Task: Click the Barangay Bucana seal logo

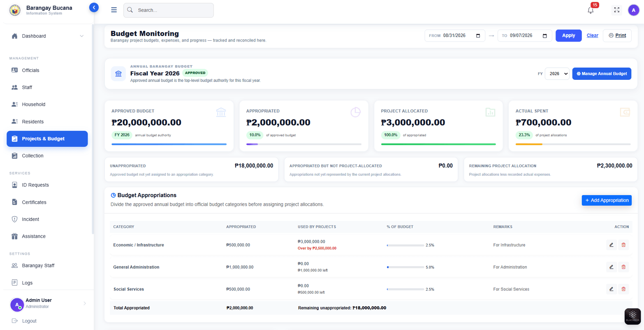Action: 15,10
